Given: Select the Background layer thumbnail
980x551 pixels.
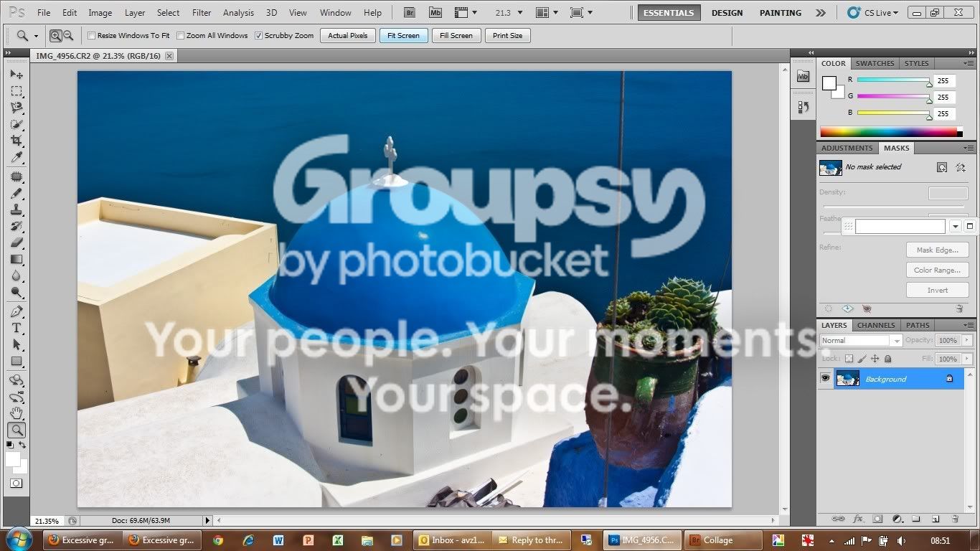Looking at the screenshot, I should pos(847,378).
